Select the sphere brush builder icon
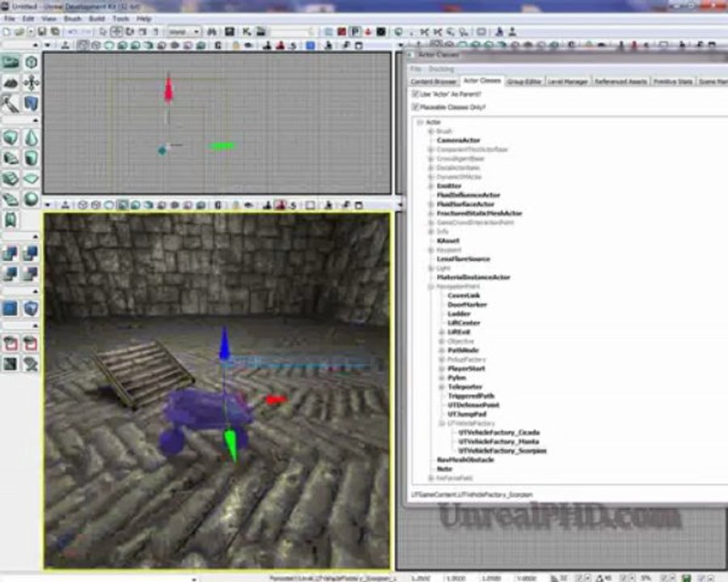 point(31,199)
